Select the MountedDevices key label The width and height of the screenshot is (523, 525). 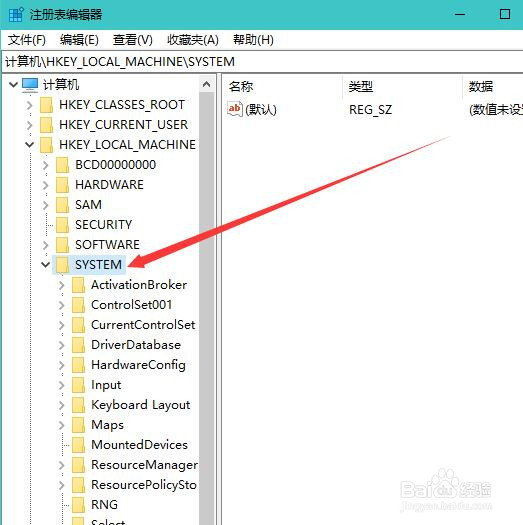click(x=139, y=445)
